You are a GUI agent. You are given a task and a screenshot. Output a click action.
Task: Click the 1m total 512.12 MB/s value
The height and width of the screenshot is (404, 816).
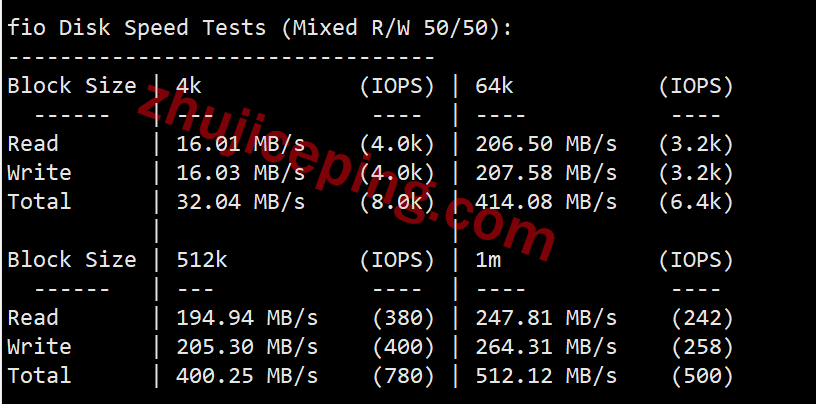[x=546, y=375]
